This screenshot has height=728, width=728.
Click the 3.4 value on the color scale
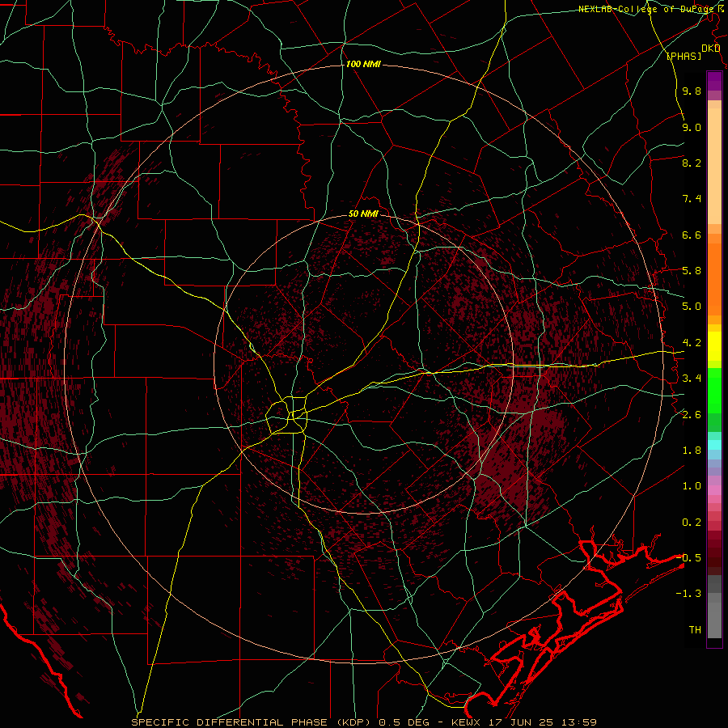692,379
